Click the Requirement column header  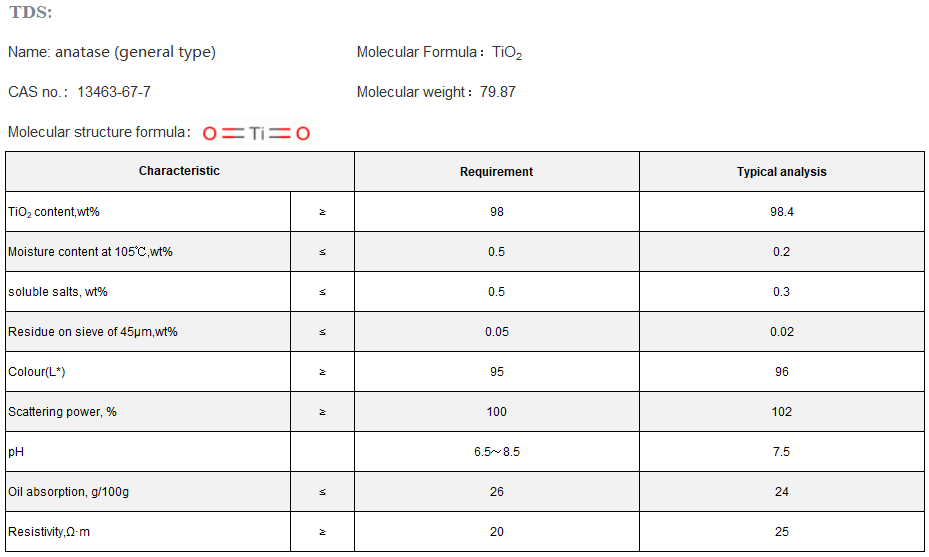coord(496,172)
